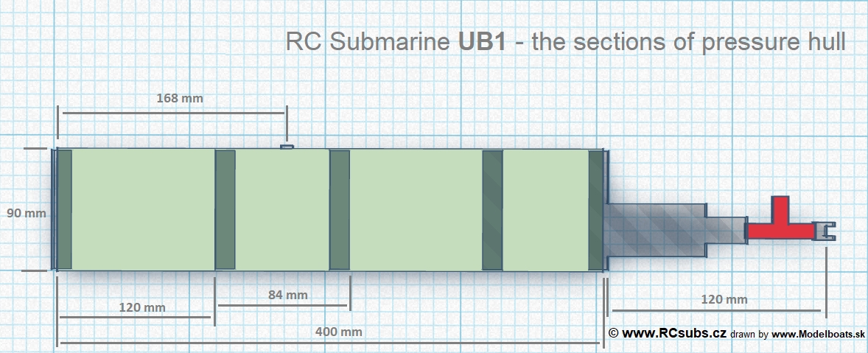Image resolution: width=868 pixels, height=353 pixels.
Task: Click the second dark bulkhead from left
Action: click(x=225, y=209)
